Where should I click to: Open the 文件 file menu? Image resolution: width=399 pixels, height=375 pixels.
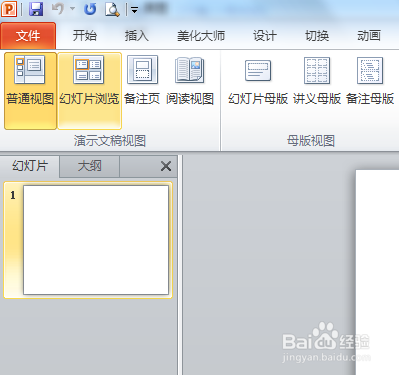pos(28,36)
